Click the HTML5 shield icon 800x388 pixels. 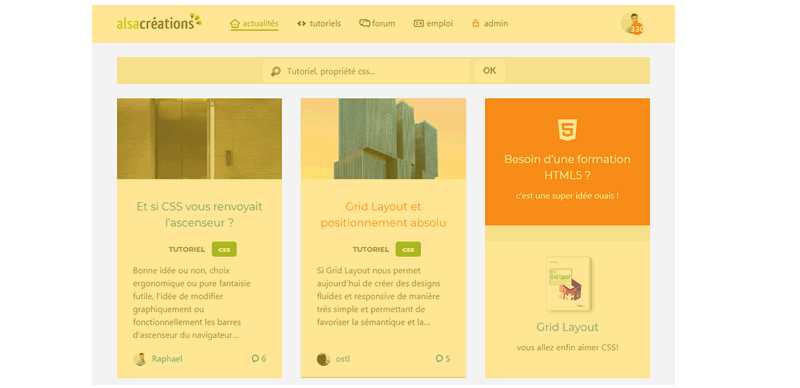point(567,130)
